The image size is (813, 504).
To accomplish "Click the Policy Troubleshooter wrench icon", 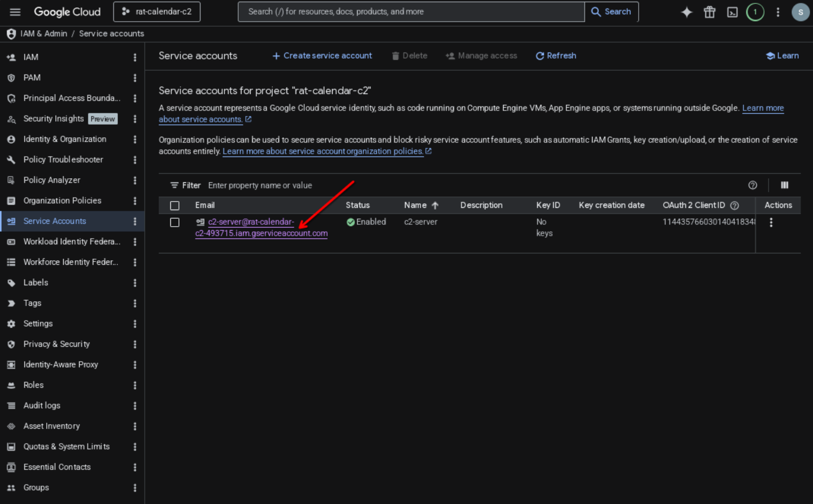I will 11,159.
